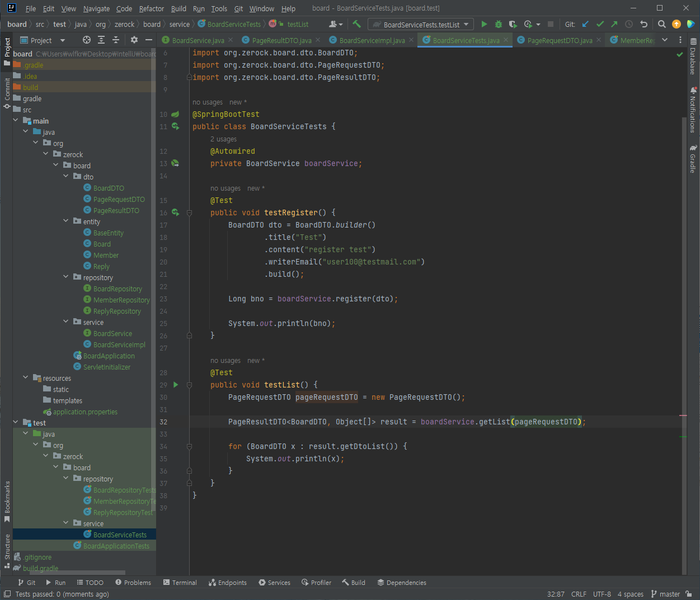The image size is (700, 600).
Task: Collapse the entity package node
Action: tap(66, 221)
